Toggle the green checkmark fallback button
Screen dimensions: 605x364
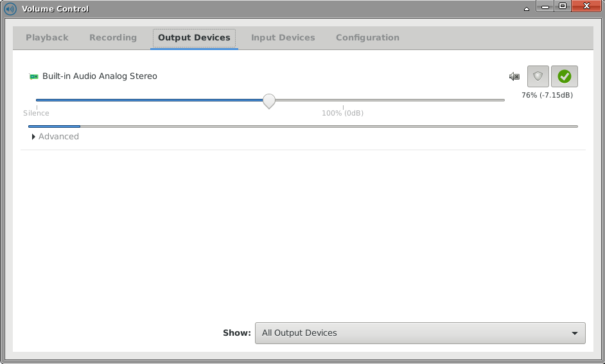(x=565, y=76)
